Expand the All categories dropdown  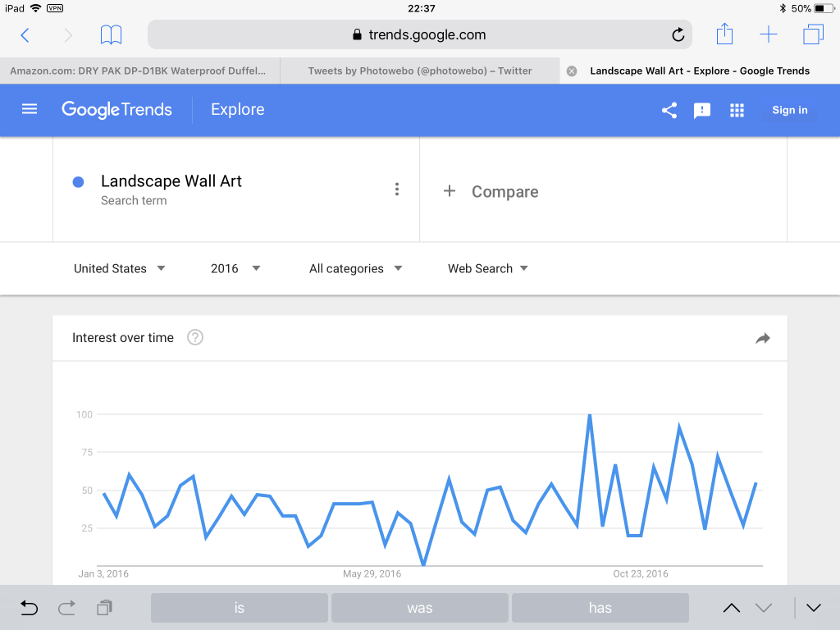[x=356, y=268]
